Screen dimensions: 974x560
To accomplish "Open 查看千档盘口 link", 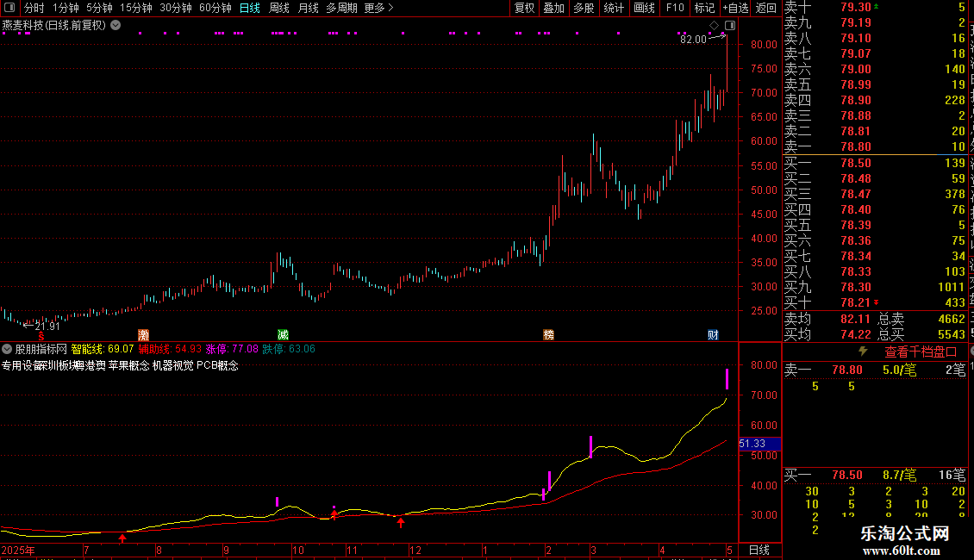I will click(921, 352).
